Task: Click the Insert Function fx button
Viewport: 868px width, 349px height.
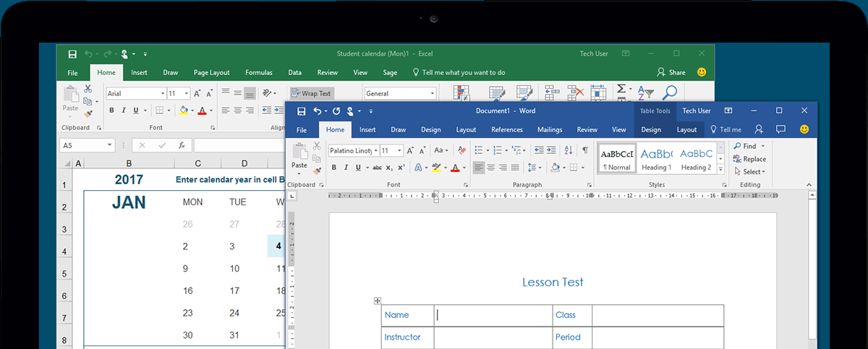Action: click(182, 145)
